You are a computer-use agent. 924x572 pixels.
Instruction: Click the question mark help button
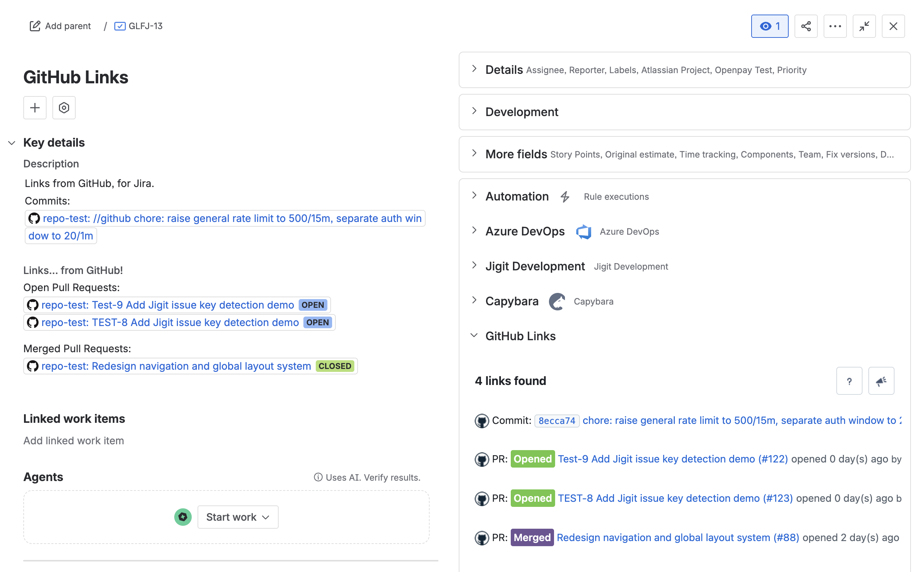(x=849, y=381)
